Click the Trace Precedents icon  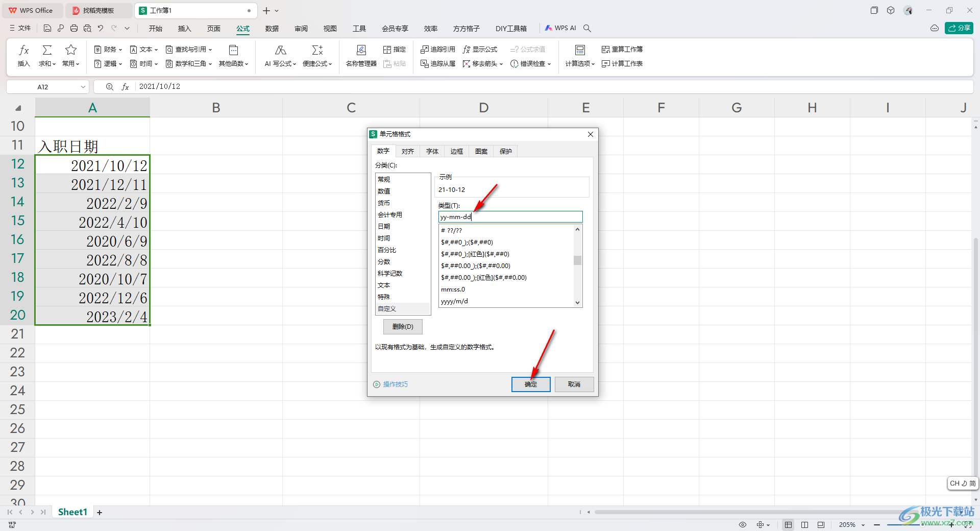click(x=437, y=50)
